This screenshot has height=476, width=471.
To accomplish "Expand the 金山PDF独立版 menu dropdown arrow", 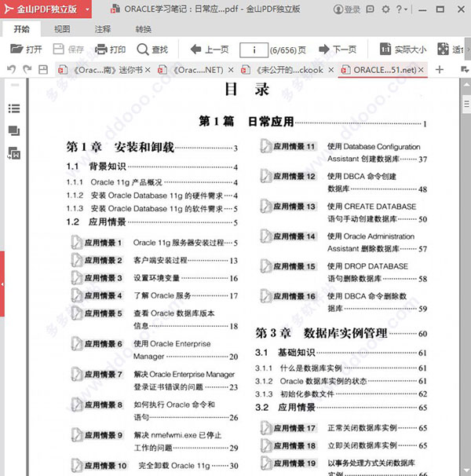I will tap(87, 9).
